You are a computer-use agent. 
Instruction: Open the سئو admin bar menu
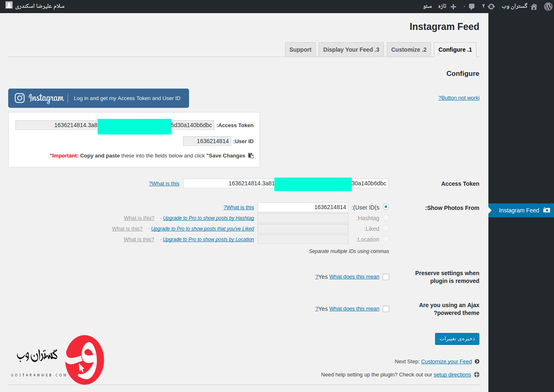click(427, 6)
